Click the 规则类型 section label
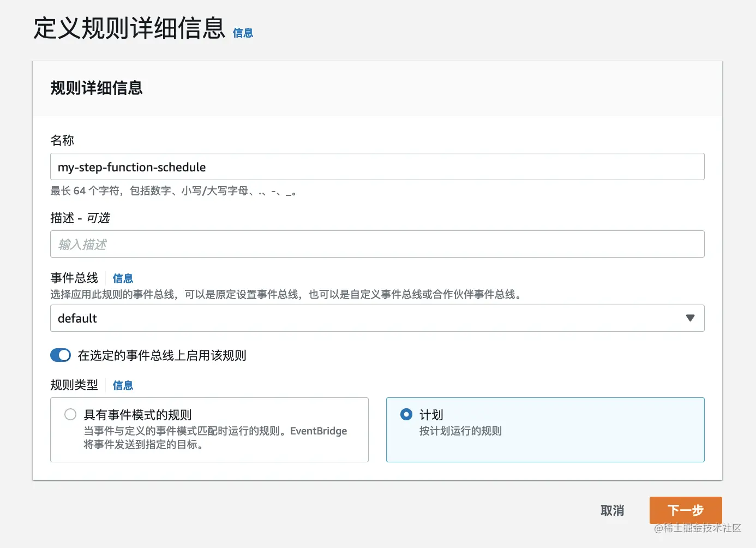Screen dimensions: 756x548 click(74, 385)
